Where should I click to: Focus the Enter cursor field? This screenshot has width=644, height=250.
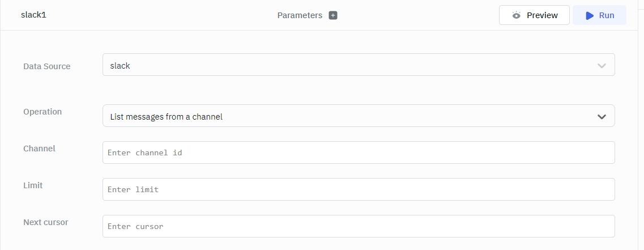358,226
